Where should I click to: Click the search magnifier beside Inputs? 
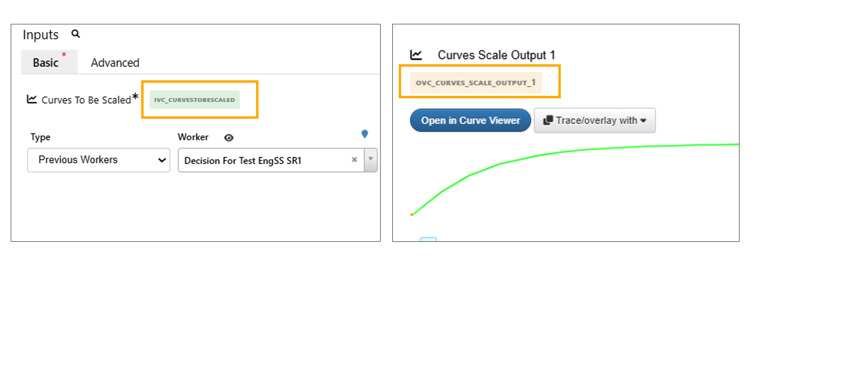(x=75, y=34)
